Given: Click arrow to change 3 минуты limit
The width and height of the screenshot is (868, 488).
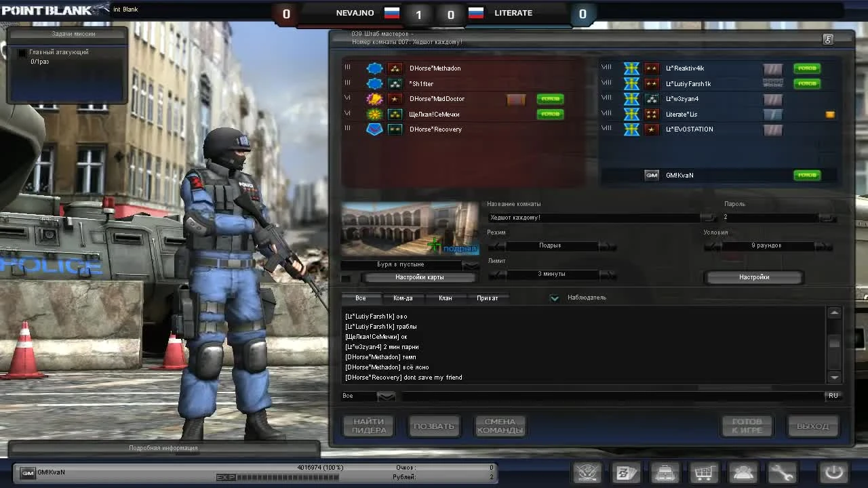Looking at the screenshot, I should click(x=609, y=274).
